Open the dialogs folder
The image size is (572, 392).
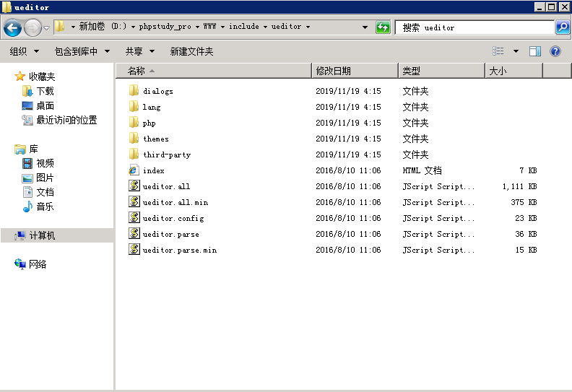[157, 91]
